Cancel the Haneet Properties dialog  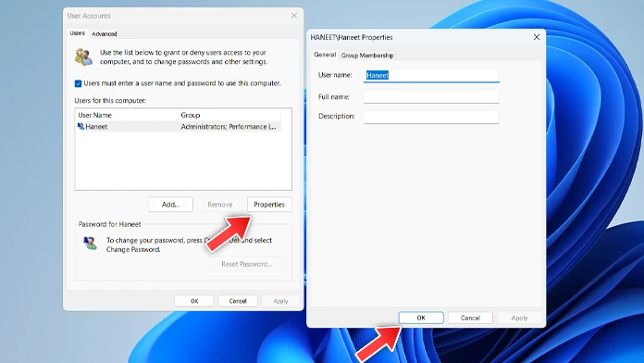point(470,318)
